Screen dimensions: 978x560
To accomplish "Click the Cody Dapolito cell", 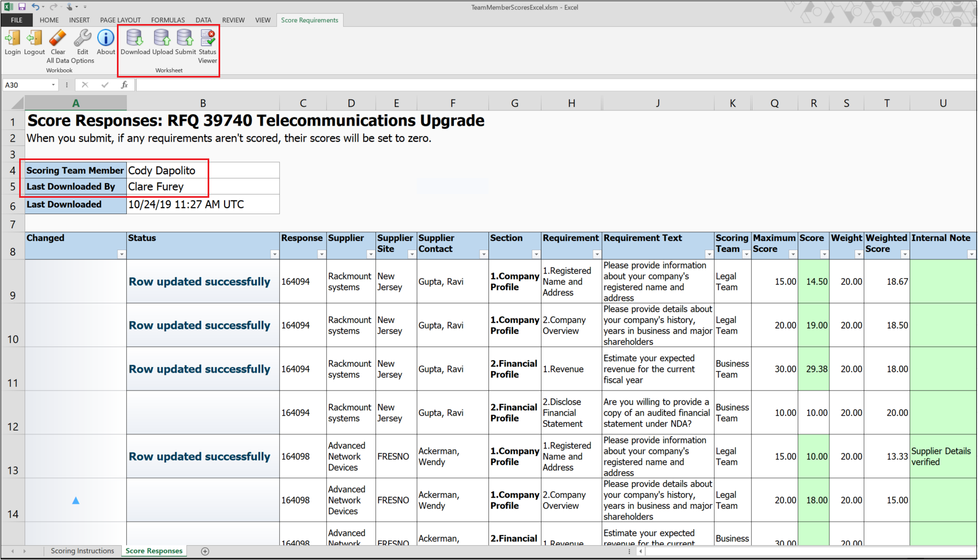I will 203,170.
